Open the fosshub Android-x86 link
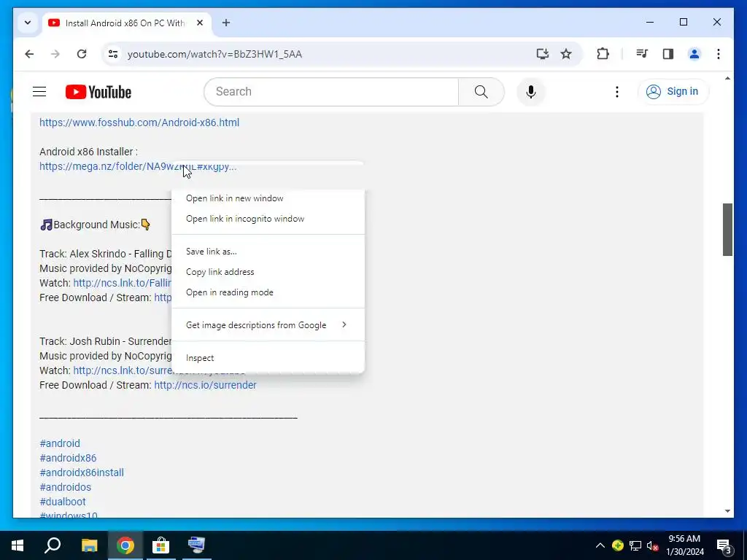This screenshot has height=560, width=747. click(139, 122)
